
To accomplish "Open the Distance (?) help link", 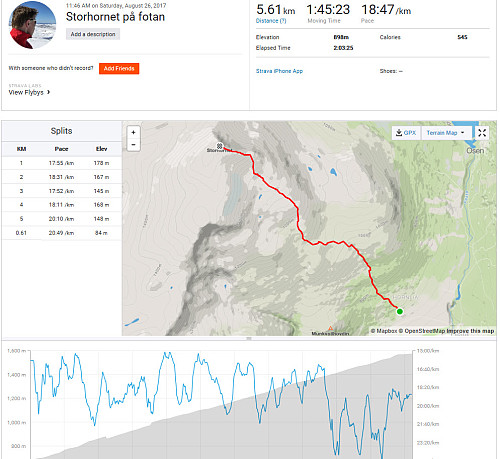I will point(271,21).
